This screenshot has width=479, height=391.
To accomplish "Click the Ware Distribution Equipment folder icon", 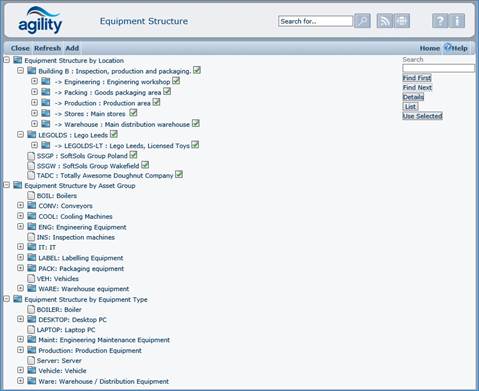I will (x=32, y=381).
